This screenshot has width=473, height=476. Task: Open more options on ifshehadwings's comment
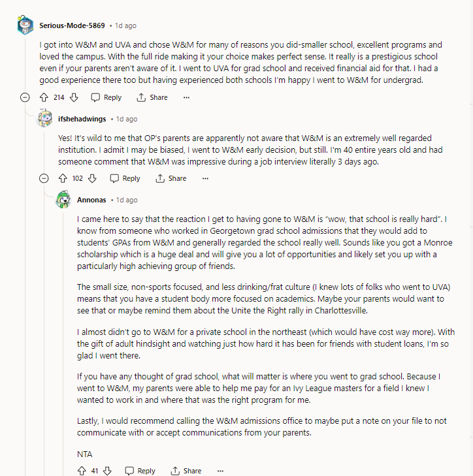point(205,178)
